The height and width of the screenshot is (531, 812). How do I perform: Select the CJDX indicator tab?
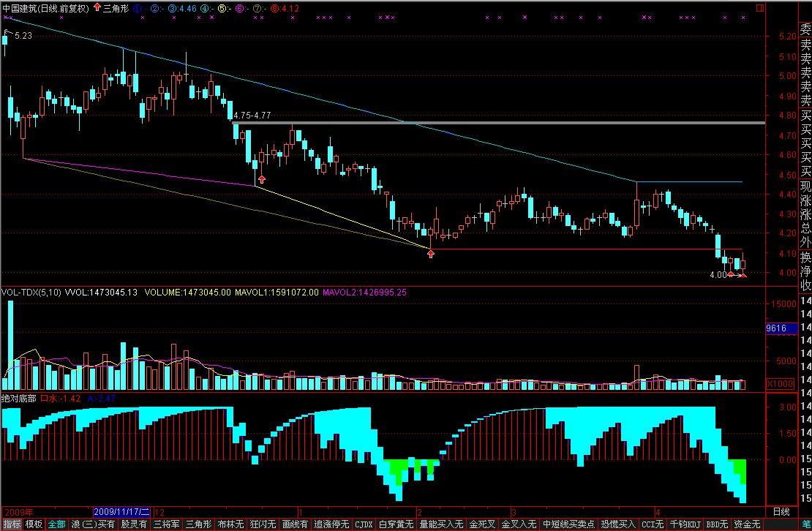[x=364, y=525]
